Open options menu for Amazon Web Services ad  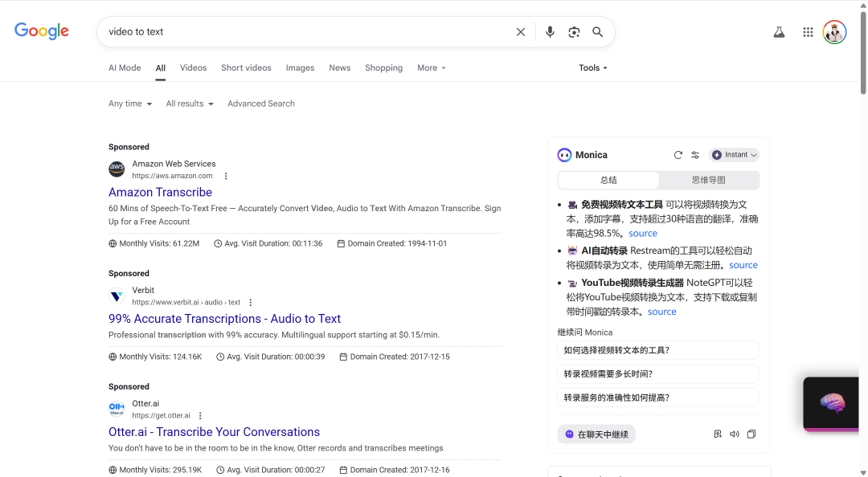(x=226, y=176)
